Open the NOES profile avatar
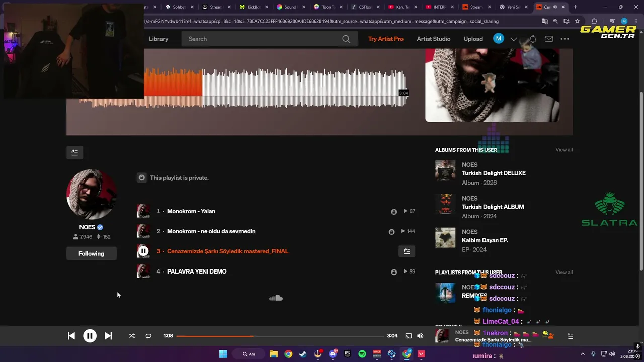 pyautogui.click(x=92, y=195)
